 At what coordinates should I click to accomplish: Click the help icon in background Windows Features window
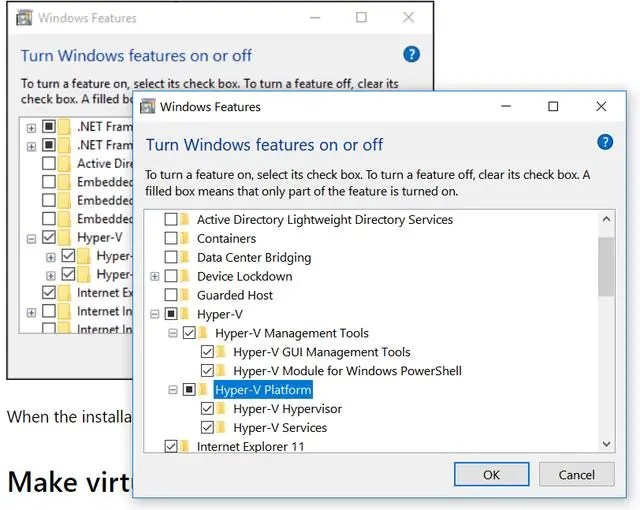coord(411,54)
